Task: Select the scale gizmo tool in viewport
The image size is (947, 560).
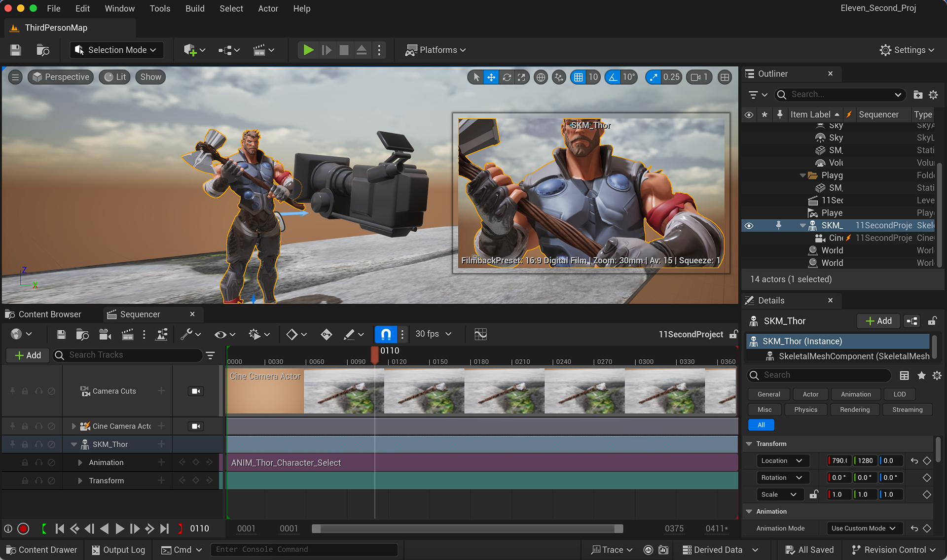Action: tap(521, 77)
